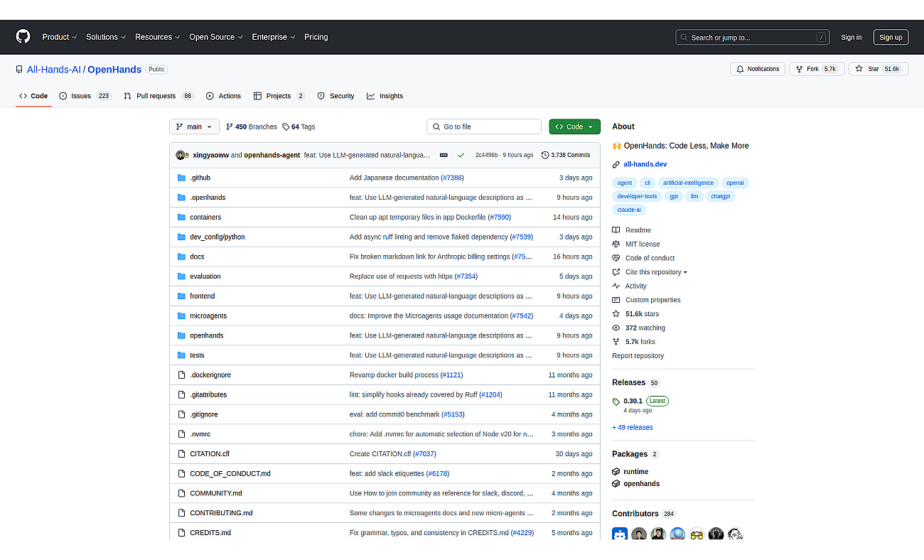Screen dimensions: 924x560
Task: Switch to the Security tab
Action: (335, 96)
